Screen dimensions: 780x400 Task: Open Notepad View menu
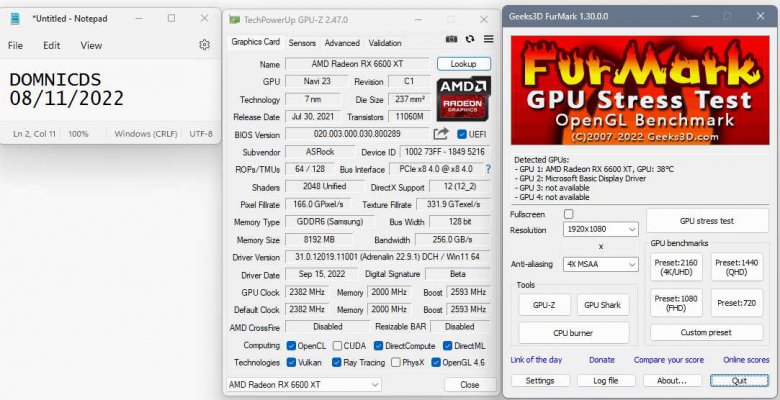(91, 45)
